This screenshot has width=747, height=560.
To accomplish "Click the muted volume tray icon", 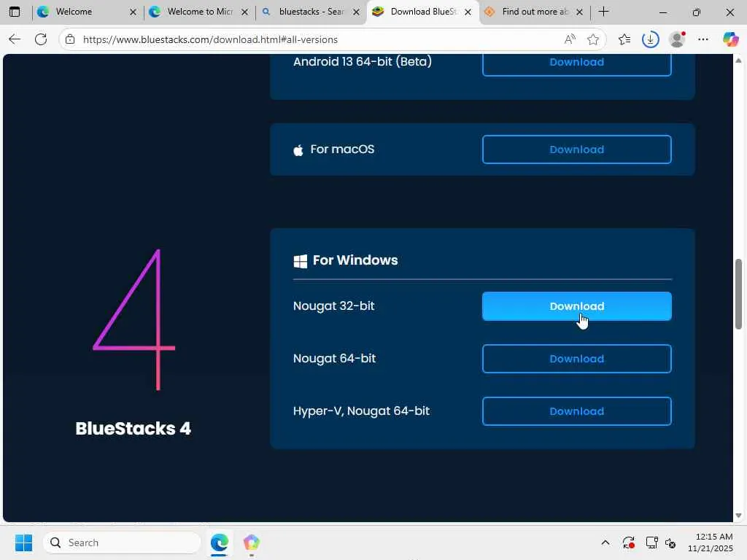I will [671, 542].
